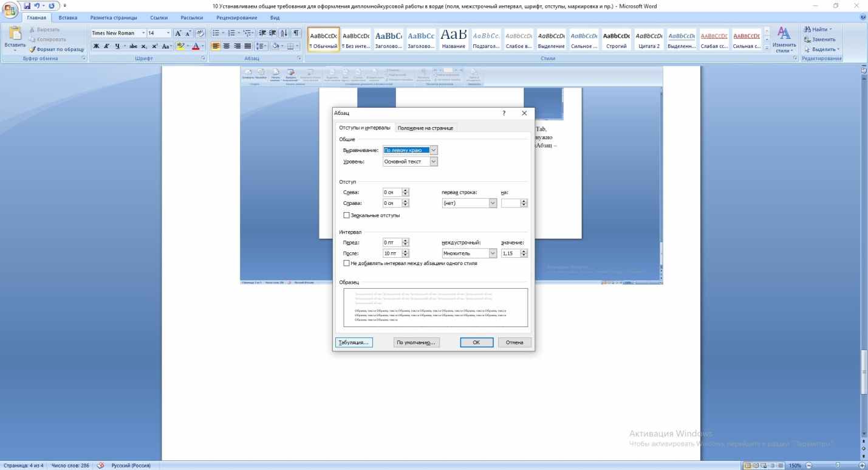Center text in ribbon

[227, 46]
